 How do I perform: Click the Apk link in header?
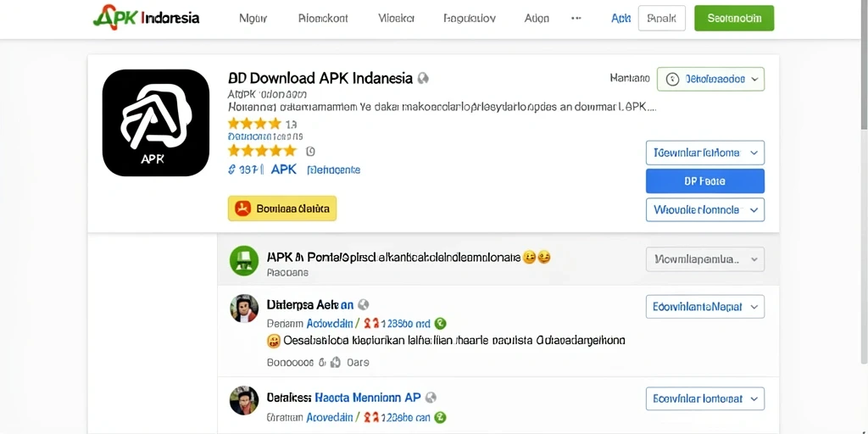point(621,19)
